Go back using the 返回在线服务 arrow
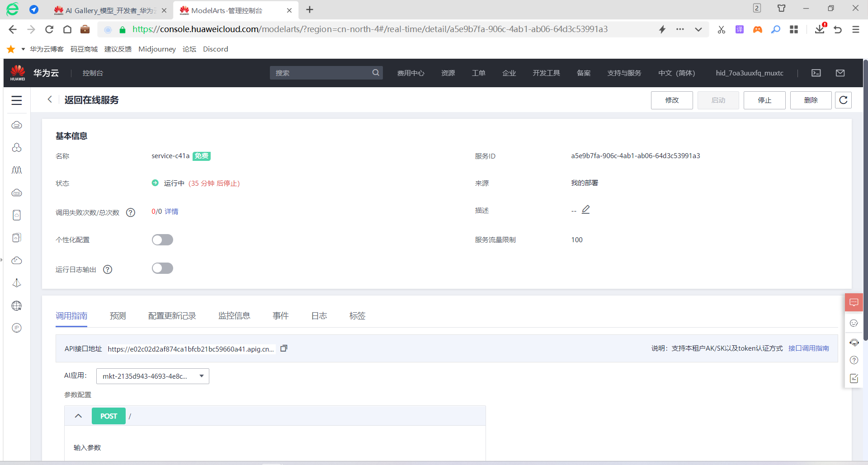 [x=50, y=99]
